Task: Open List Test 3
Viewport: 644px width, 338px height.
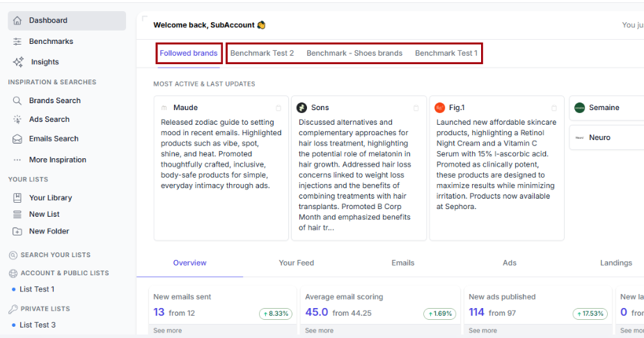Action: (x=38, y=325)
